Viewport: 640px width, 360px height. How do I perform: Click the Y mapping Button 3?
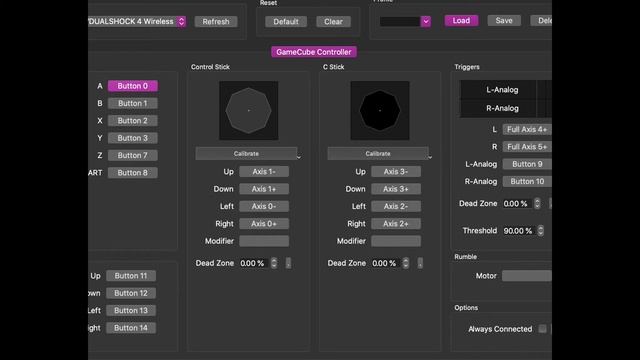tap(133, 138)
